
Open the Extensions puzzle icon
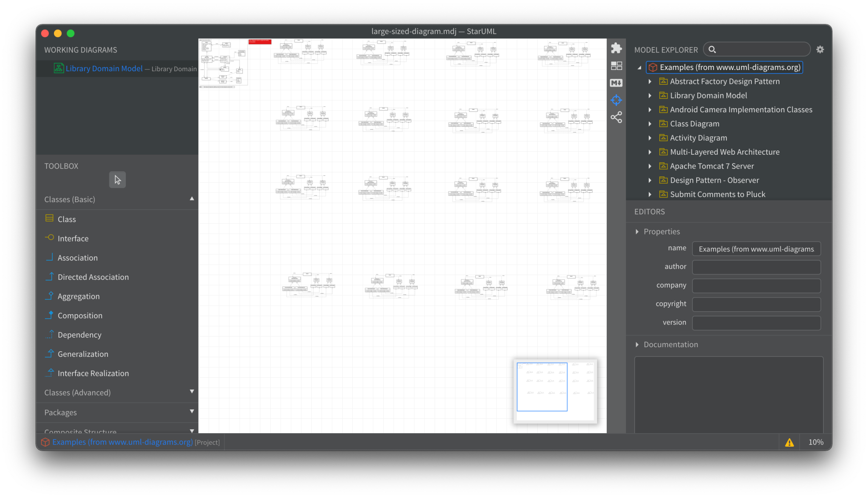617,47
